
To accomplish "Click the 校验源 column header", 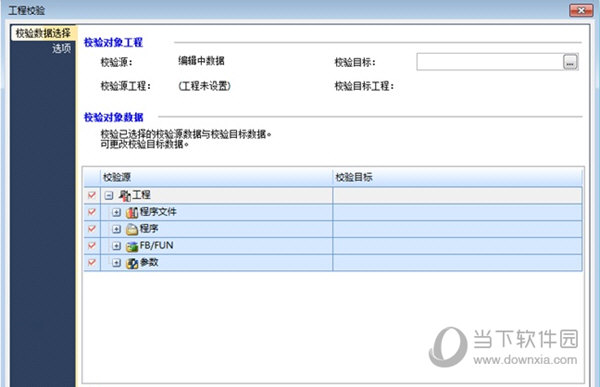I will coord(217,177).
